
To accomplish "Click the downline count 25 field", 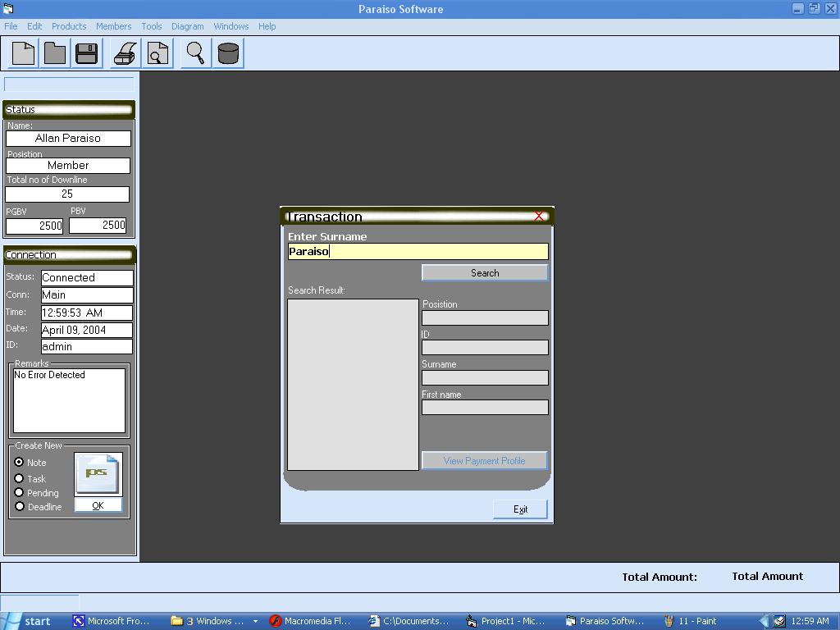I will click(x=67, y=194).
